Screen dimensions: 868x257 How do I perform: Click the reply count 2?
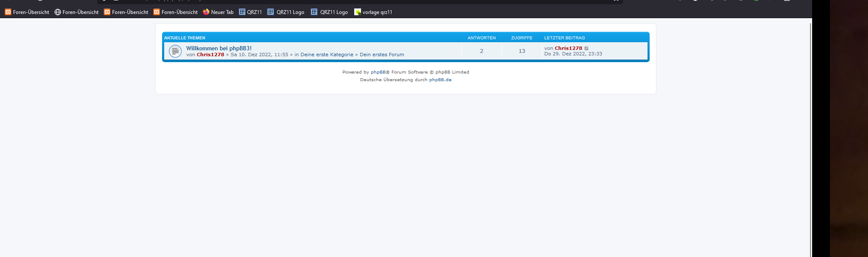[482, 51]
